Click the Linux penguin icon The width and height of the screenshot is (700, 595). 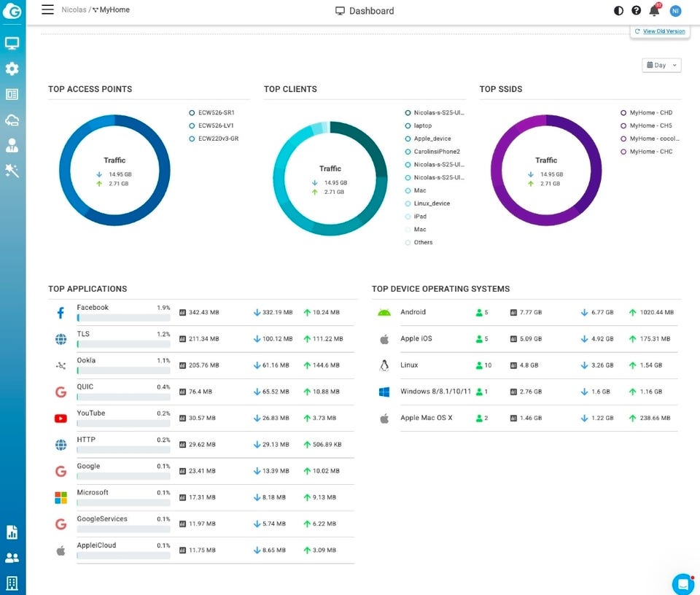[x=384, y=365]
